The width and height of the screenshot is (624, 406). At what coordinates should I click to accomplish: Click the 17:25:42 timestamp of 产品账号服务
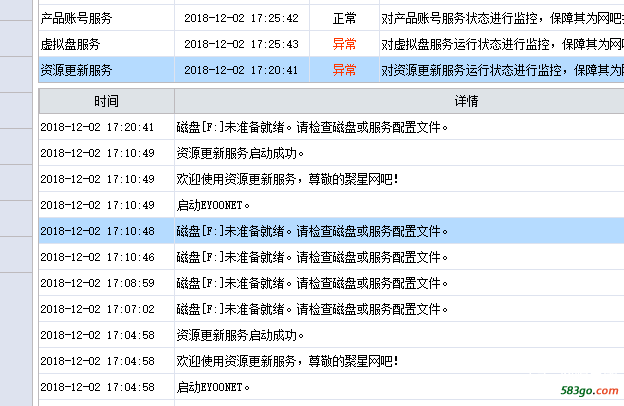coord(241,18)
